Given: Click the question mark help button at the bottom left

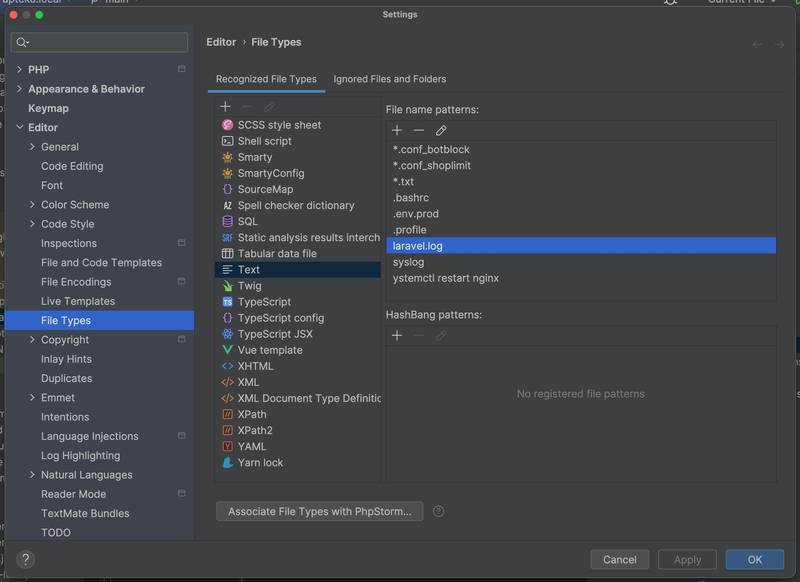Looking at the screenshot, I should pos(26,560).
